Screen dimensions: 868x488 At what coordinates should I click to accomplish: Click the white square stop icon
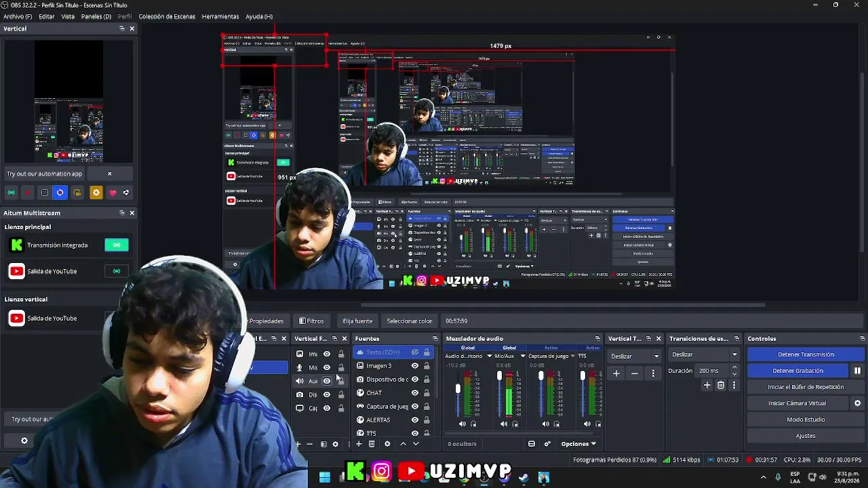coord(45,192)
